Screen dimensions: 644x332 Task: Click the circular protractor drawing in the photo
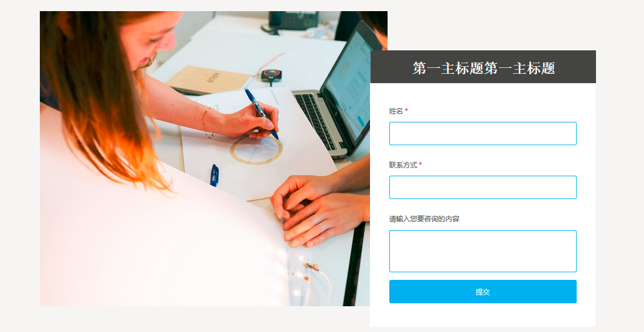click(x=256, y=149)
